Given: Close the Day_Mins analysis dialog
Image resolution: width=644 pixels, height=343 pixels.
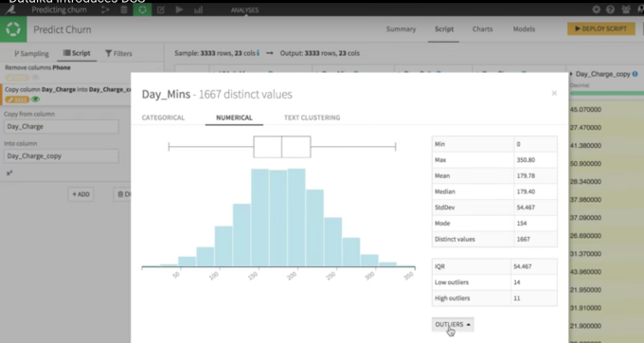Looking at the screenshot, I should pyautogui.click(x=554, y=93).
